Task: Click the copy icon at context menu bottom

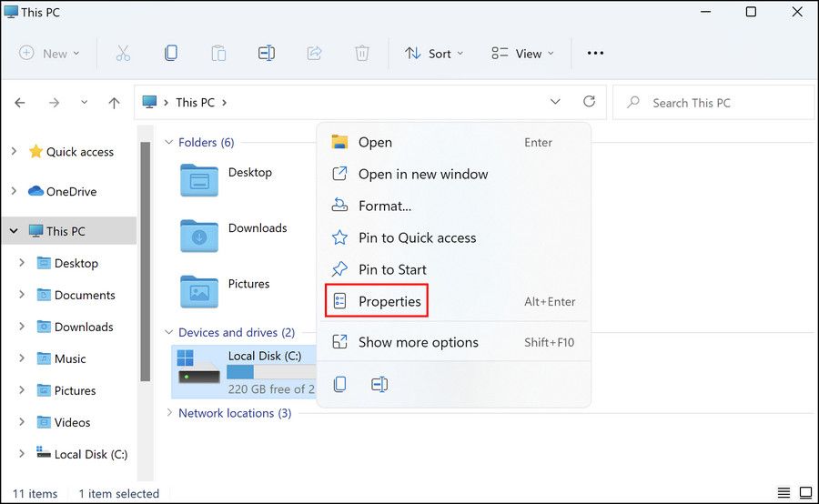Action: (x=339, y=384)
